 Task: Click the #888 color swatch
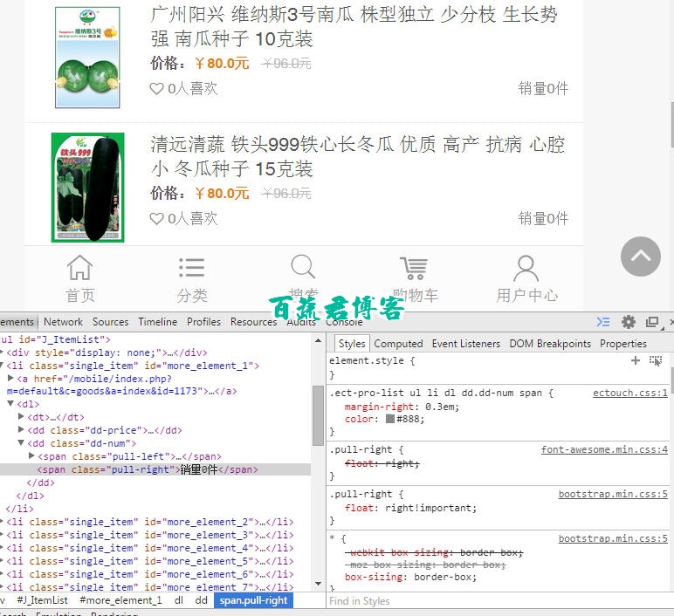click(x=390, y=419)
